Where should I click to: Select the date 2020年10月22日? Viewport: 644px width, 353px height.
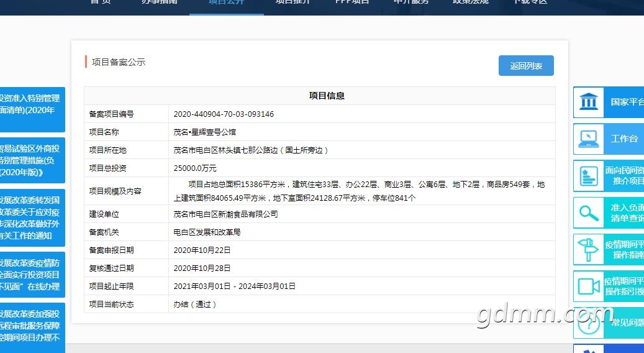tap(202, 250)
